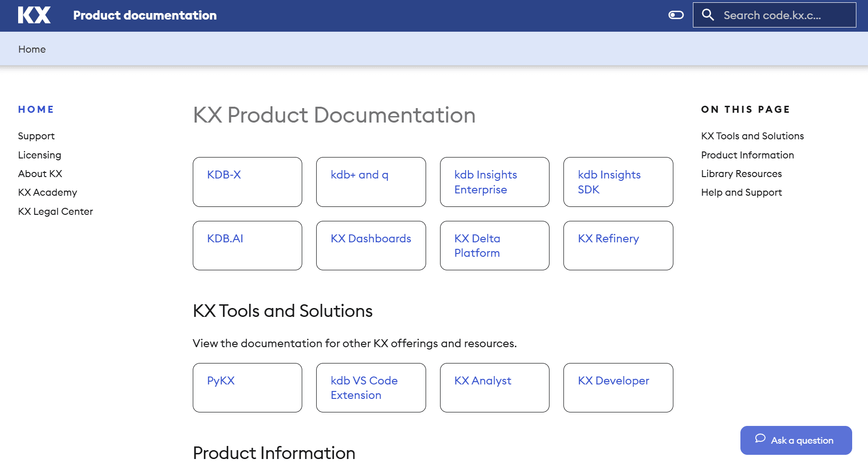The height and width of the screenshot is (466, 868).
Task: Open the KX Refinery card
Action: pos(618,246)
